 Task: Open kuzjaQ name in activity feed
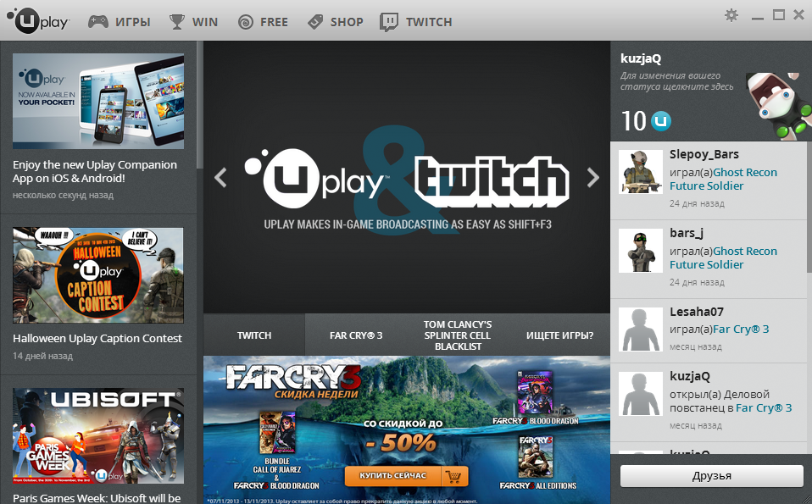(x=690, y=376)
